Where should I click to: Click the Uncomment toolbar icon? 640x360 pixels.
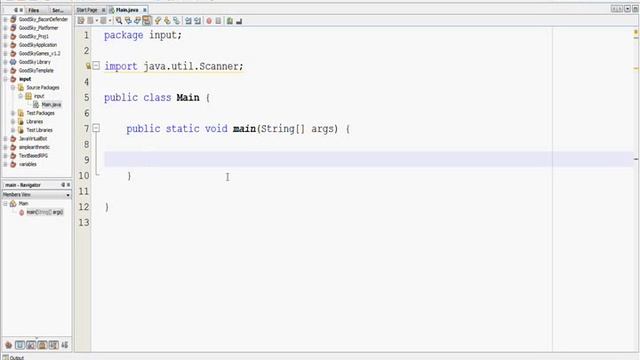tap(239, 21)
